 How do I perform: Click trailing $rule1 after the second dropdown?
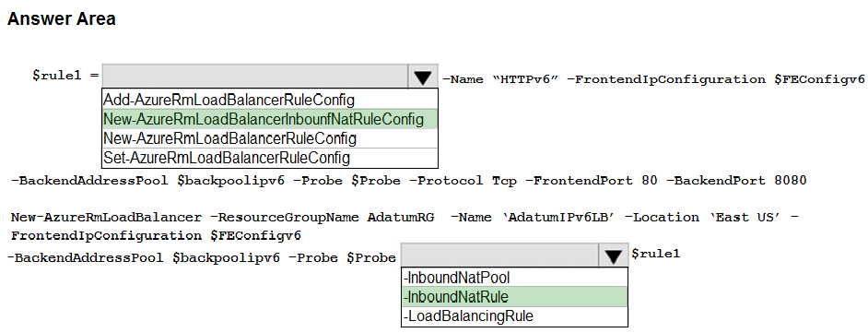[x=655, y=254]
